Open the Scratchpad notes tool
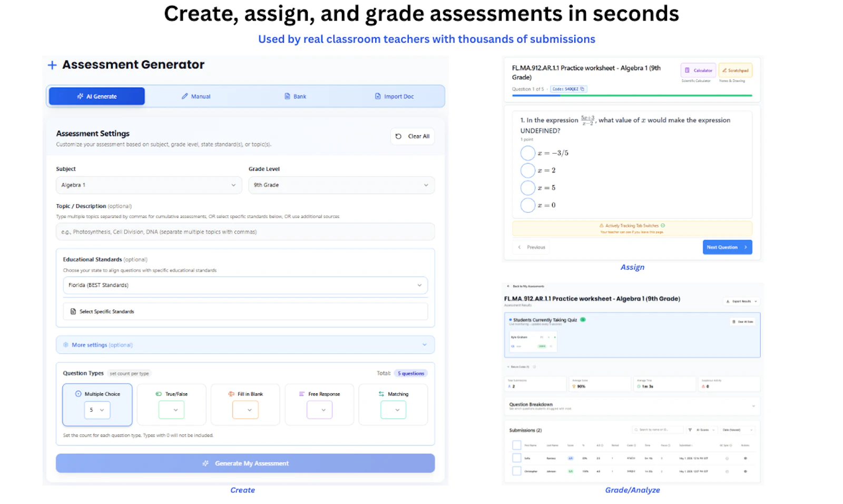843x504 pixels. click(735, 71)
